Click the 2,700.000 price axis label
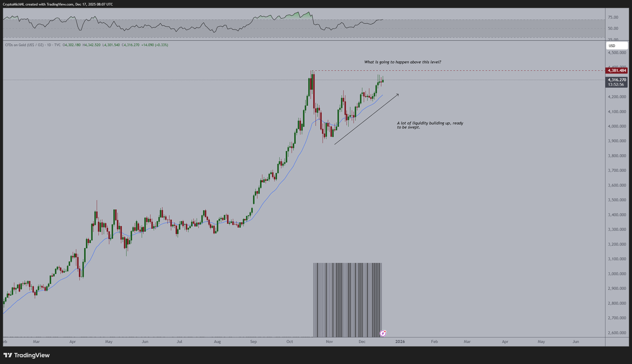 616,318
